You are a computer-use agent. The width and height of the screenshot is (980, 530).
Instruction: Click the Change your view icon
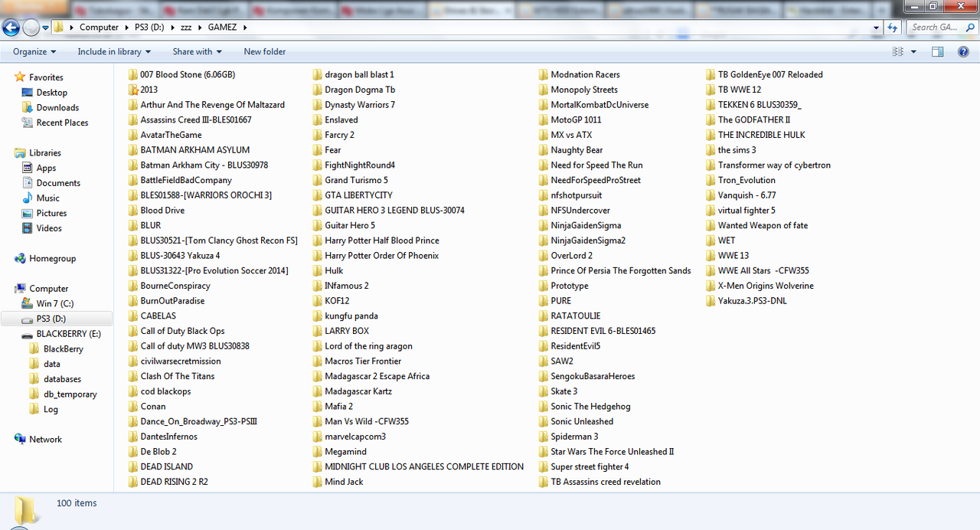[x=898, y=52]
